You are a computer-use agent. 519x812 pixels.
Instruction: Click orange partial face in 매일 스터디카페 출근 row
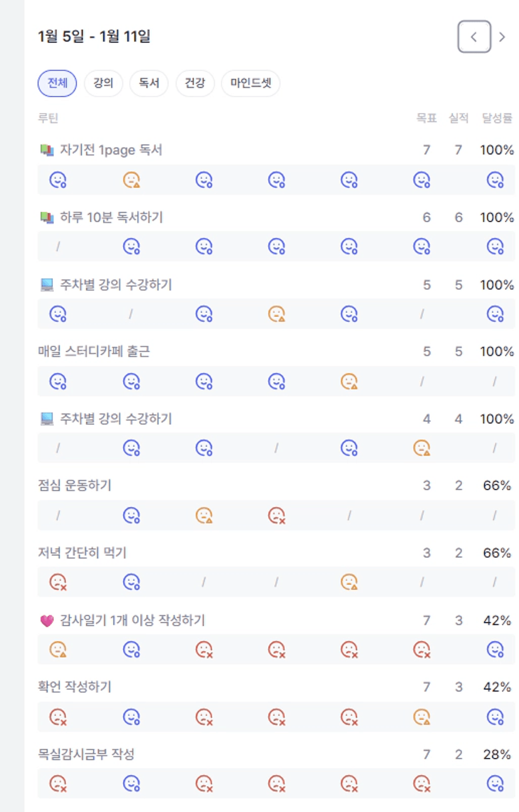[349, 382]
